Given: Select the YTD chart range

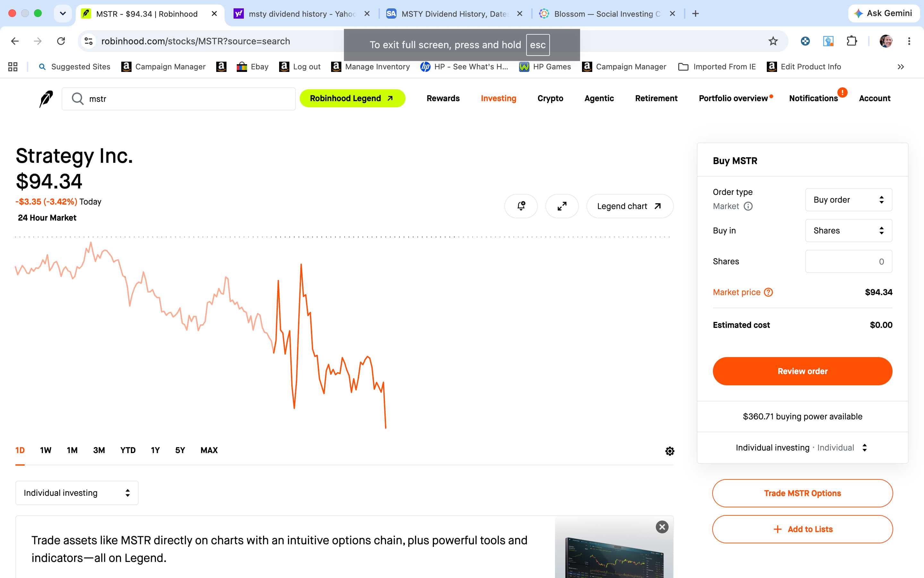Looking at the screenshot, I should (128, 450).
